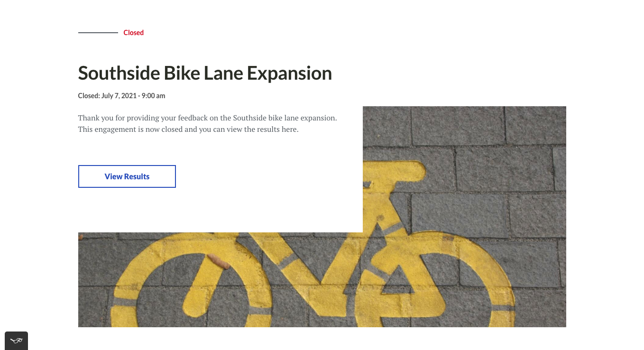Open the accessibility glasses icon widget
Screen dimensions: 644x350
click(16, 341)
